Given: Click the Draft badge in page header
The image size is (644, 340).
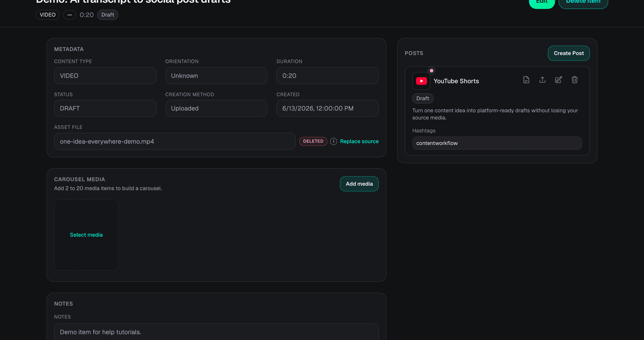Looking at the screenshot, I should tap(108, 15).
